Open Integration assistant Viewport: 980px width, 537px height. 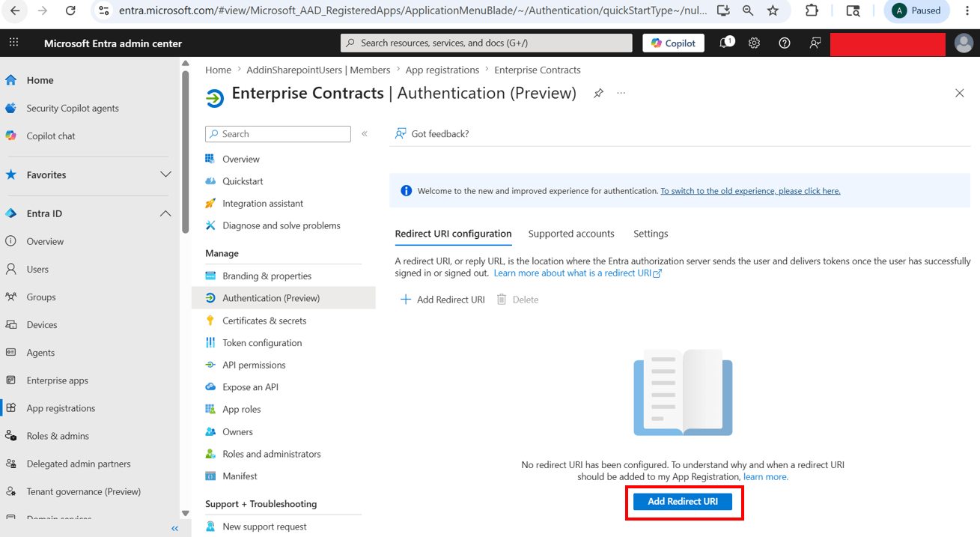263,203
